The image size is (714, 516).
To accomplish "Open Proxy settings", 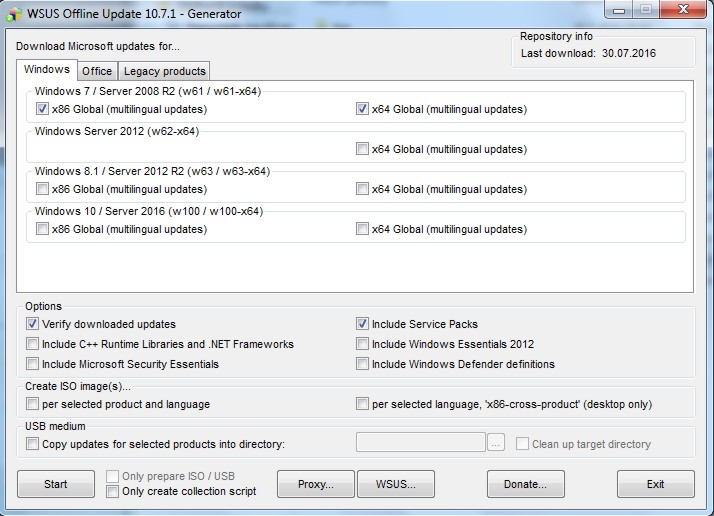I will (x=316, y=484).
